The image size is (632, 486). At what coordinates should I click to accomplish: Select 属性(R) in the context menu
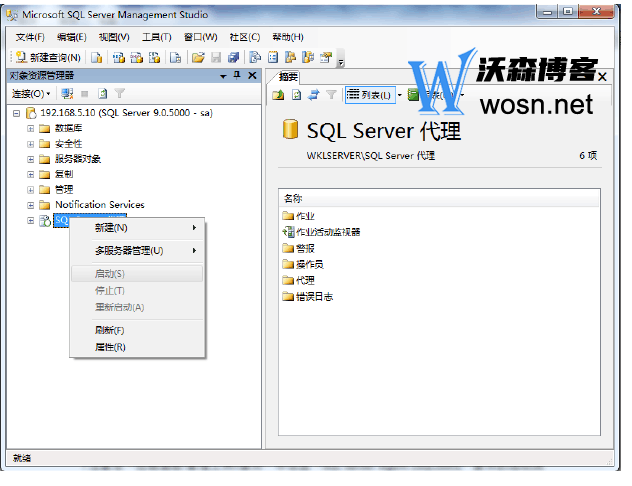(x=109, y=347)
